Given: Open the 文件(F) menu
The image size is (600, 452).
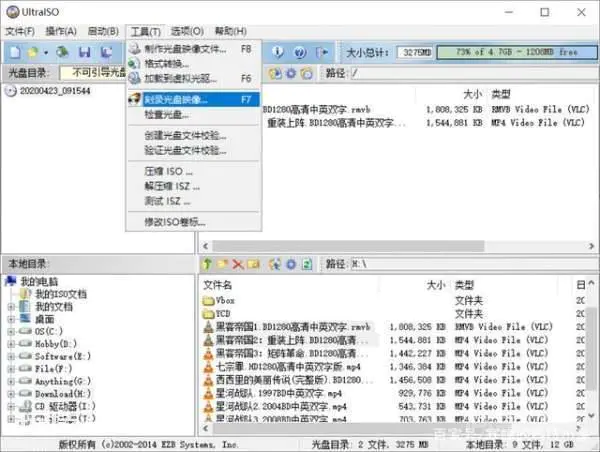Looking at the screenshot, I should 20,31.
